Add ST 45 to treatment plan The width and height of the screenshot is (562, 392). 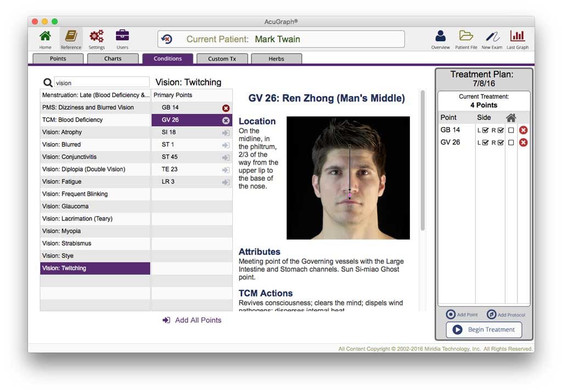226,157
